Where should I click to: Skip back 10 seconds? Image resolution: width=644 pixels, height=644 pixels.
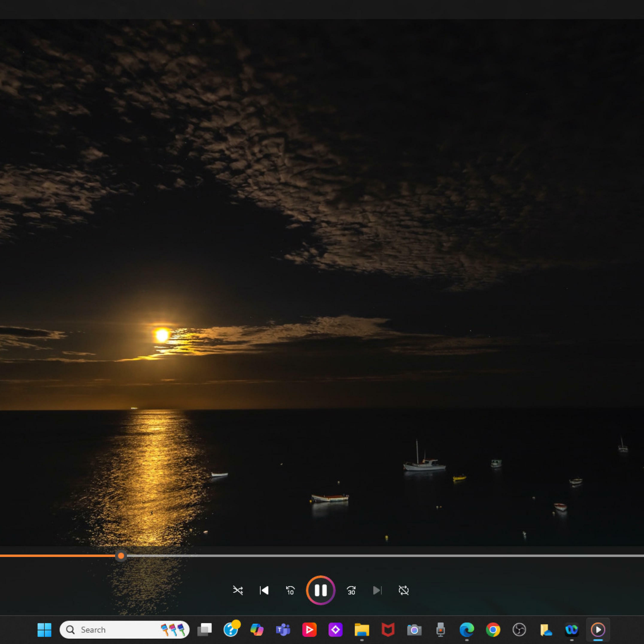coord(290,590)
